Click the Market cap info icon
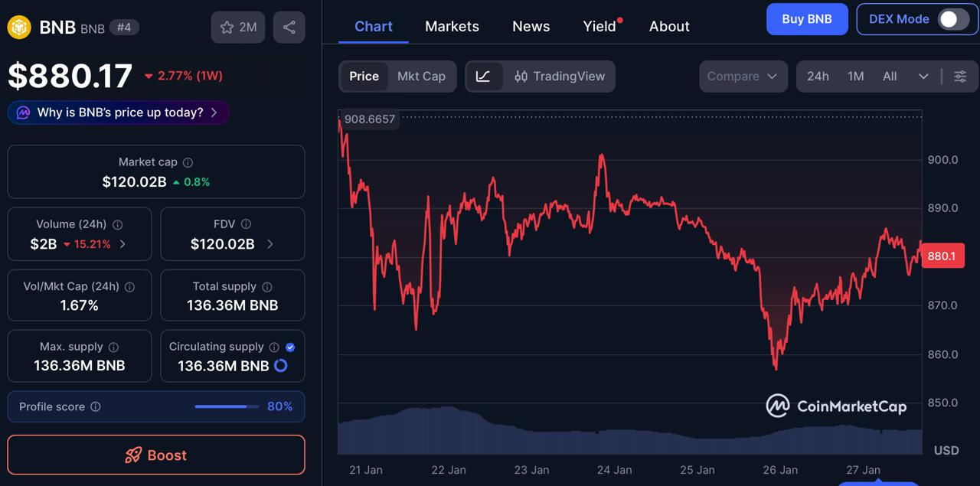980x486 pixels. pyautogui.click(x=188, y=162)
